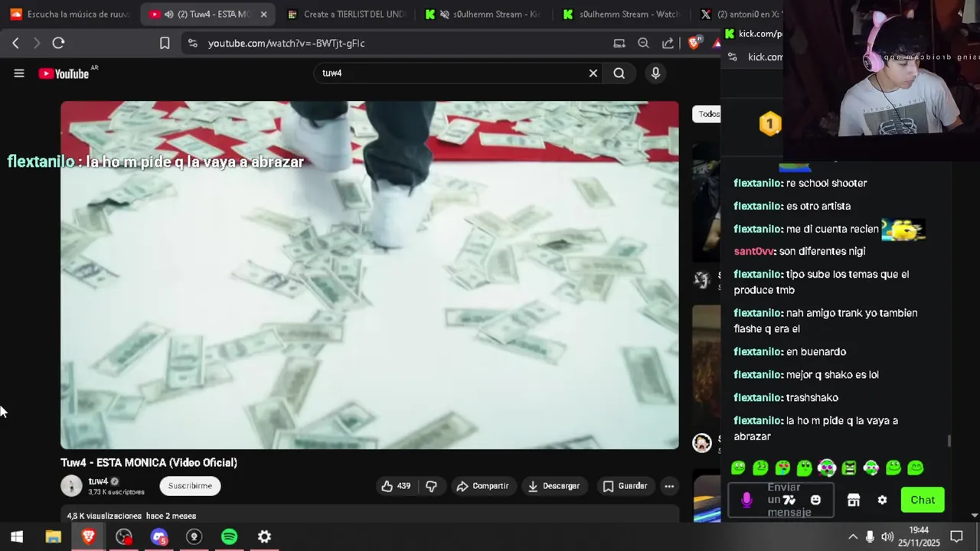
Task: Reload the current browser page
Action: 58,43
